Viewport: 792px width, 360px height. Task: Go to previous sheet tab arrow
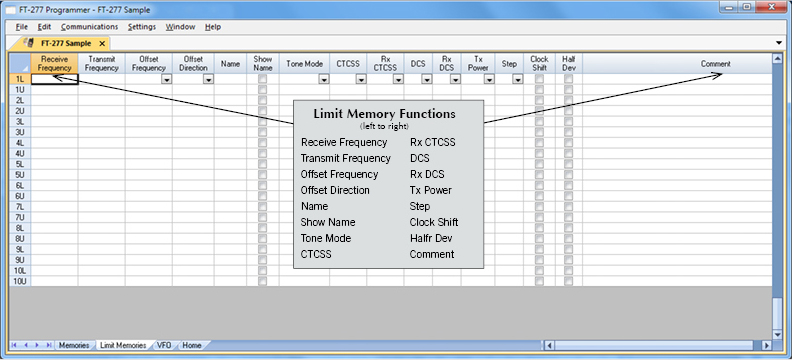coord(25,345)
